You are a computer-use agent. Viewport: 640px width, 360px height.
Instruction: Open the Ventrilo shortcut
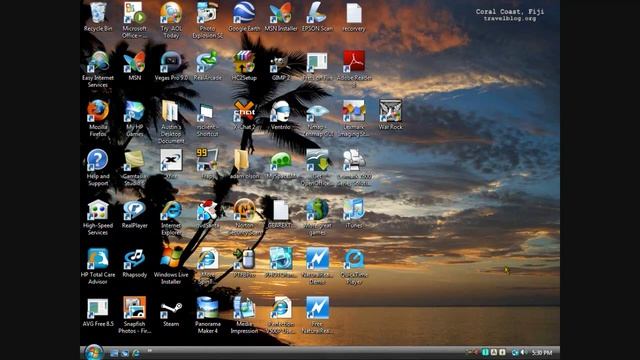[281, 115]
